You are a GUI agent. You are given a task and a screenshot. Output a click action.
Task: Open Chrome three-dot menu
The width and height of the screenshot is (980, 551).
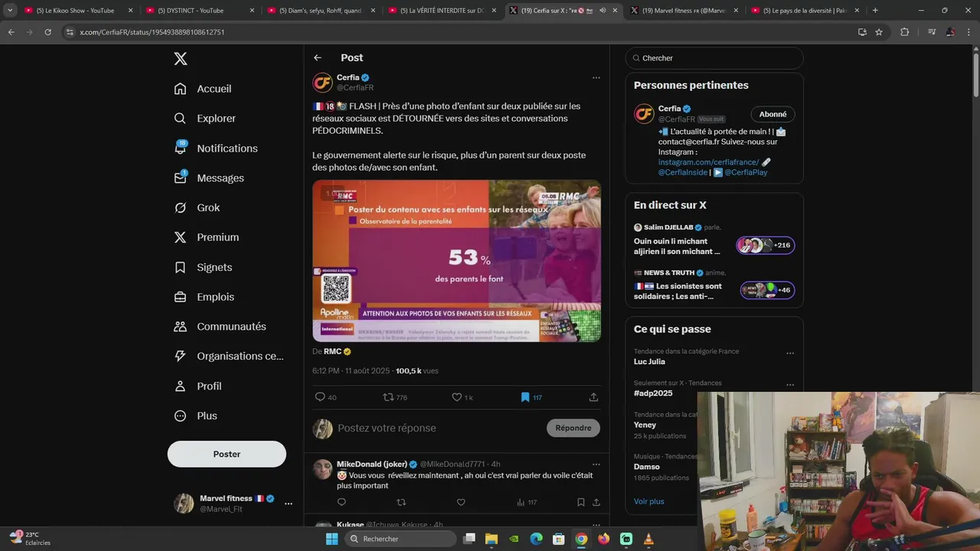(969, 32)
